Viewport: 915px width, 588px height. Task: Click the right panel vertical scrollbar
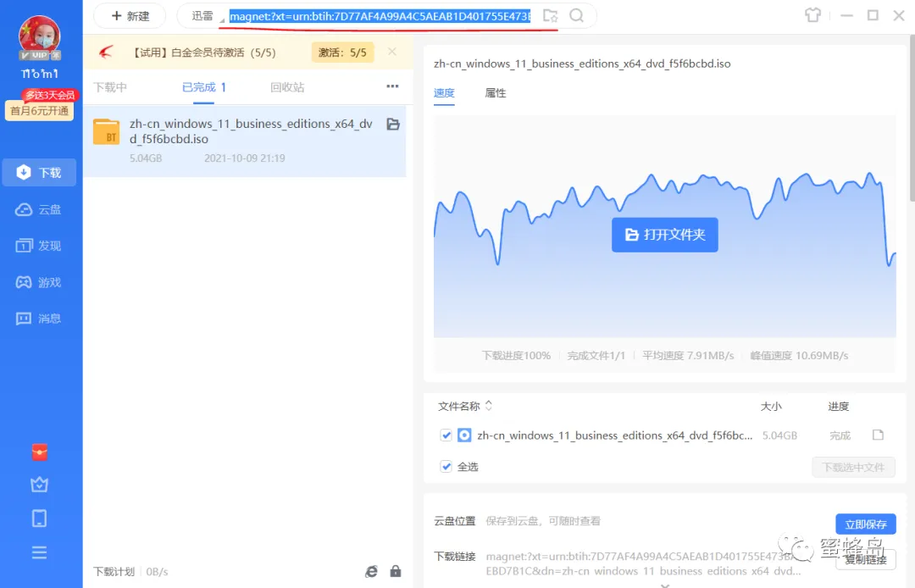[x=912, y=117]
